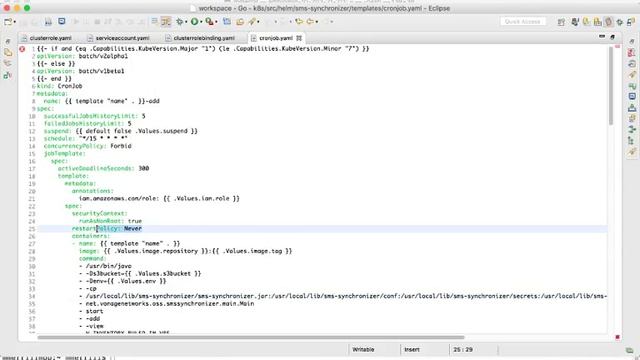Open the bottom-most view icon in the right trim
The image size is (640, 360).
tap(632, 152)
